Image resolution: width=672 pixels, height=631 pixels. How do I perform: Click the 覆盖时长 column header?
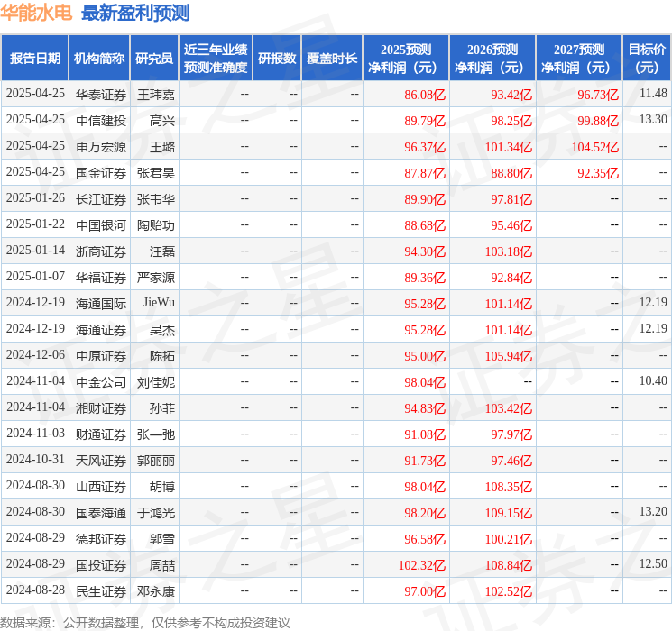coord(332,58)
